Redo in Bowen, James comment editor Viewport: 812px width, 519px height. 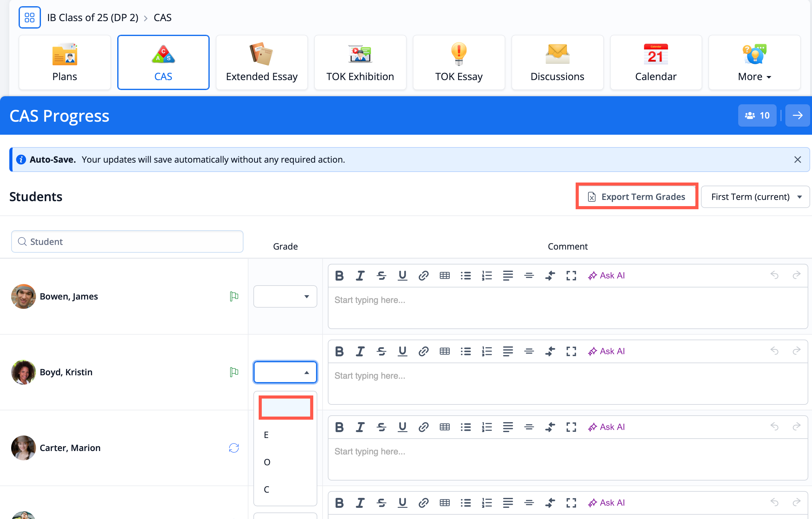(x=796, y=275)
